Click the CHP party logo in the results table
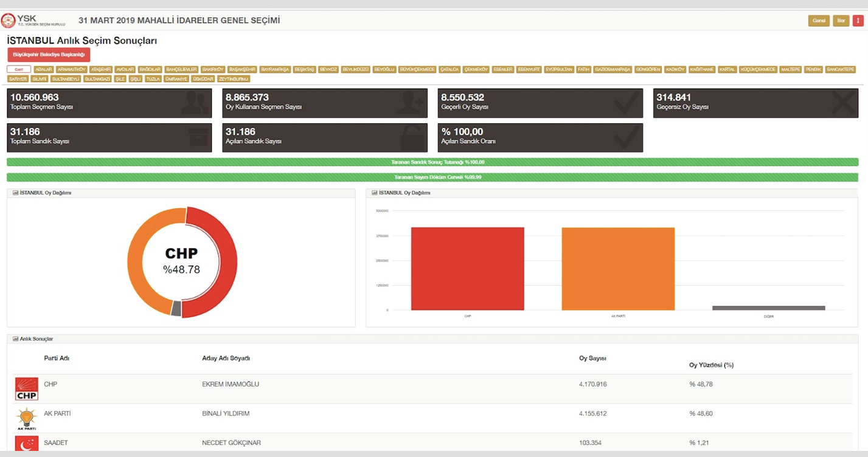Screen dimensions: 868x457 pyautogui.click(x=26, y=389)
